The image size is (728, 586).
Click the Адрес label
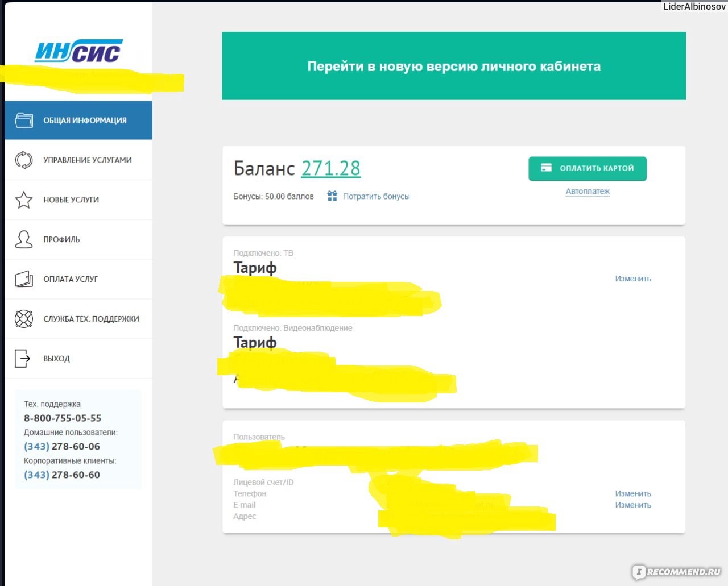[245, 516]
